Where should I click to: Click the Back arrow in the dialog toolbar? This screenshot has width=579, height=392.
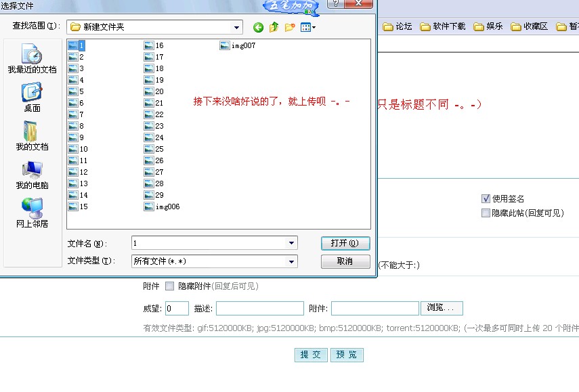point(258,28)
